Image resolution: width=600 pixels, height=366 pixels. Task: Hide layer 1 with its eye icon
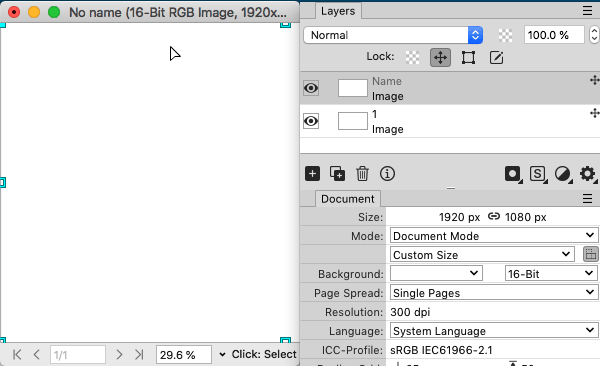tap(311, 121)
